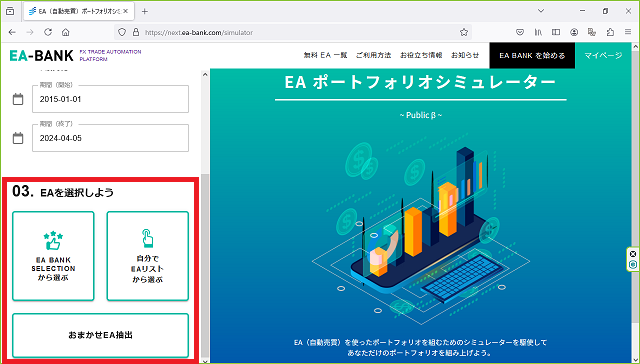Open Firefox application menu

(628, 32)
